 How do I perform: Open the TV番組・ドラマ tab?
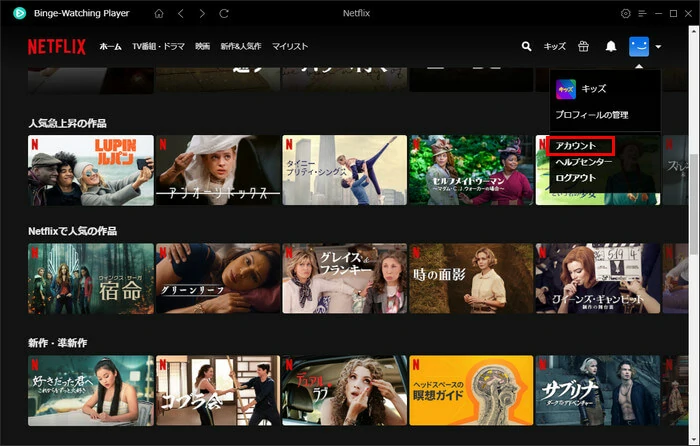coord(158,46)
